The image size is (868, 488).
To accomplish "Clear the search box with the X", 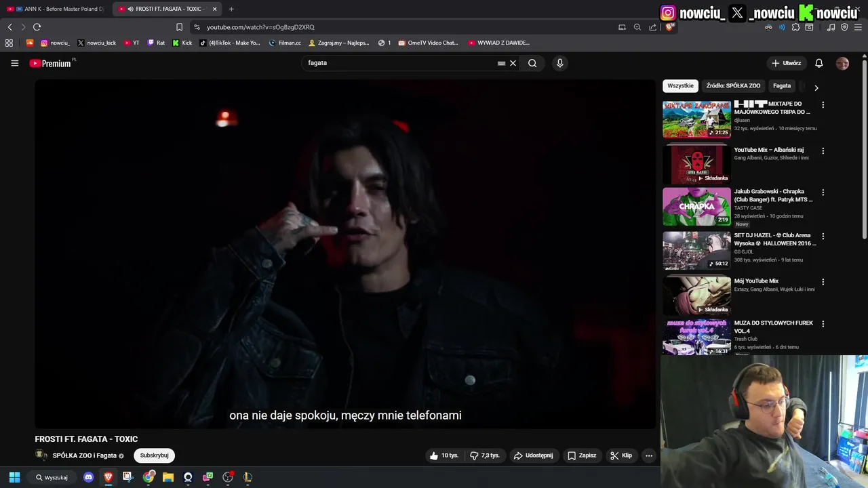I will (x=513, y=63).
